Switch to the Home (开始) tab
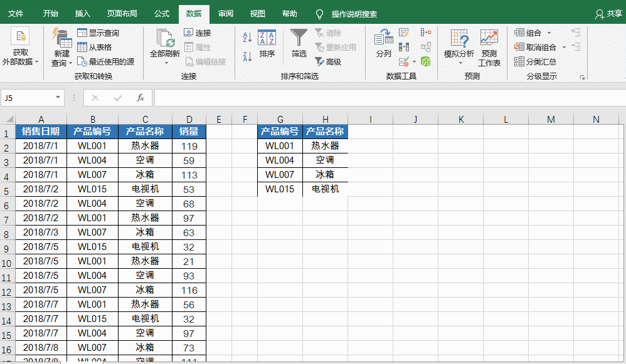 51,14
